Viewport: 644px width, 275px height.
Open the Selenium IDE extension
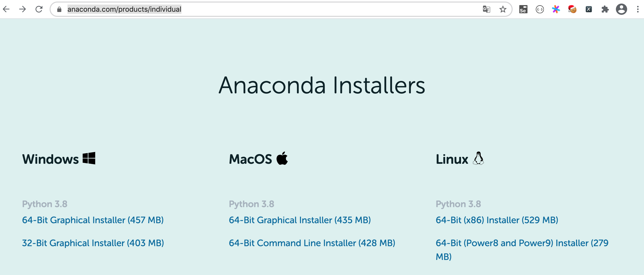click(523, 9)
